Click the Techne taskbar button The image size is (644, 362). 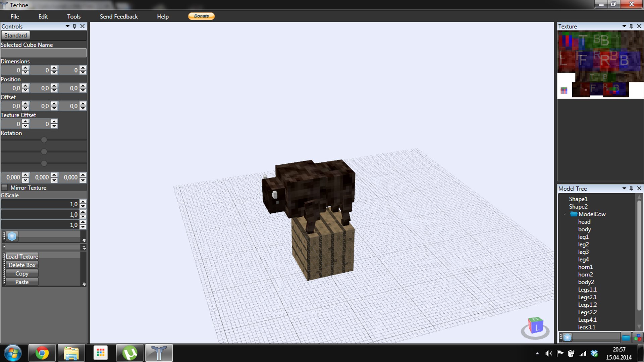click(x=159, y=353)
